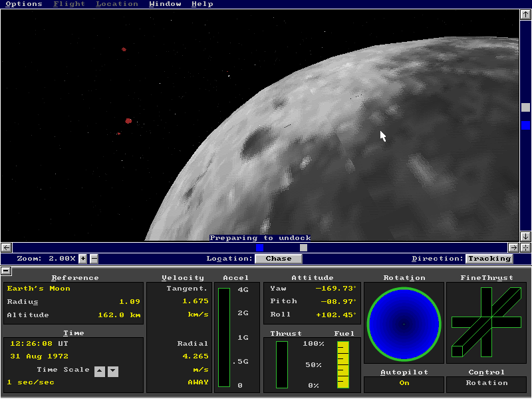The image size is (532, 399).
Task: Click the blue Rotation ball indicator
Action: click(404, 325)
